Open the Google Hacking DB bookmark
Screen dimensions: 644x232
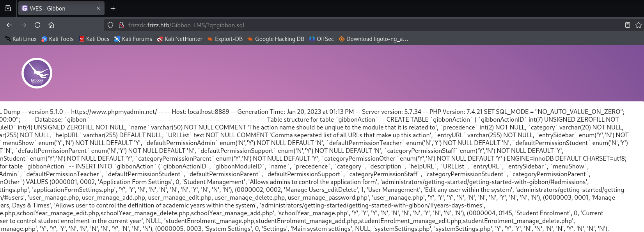[276, 39]
